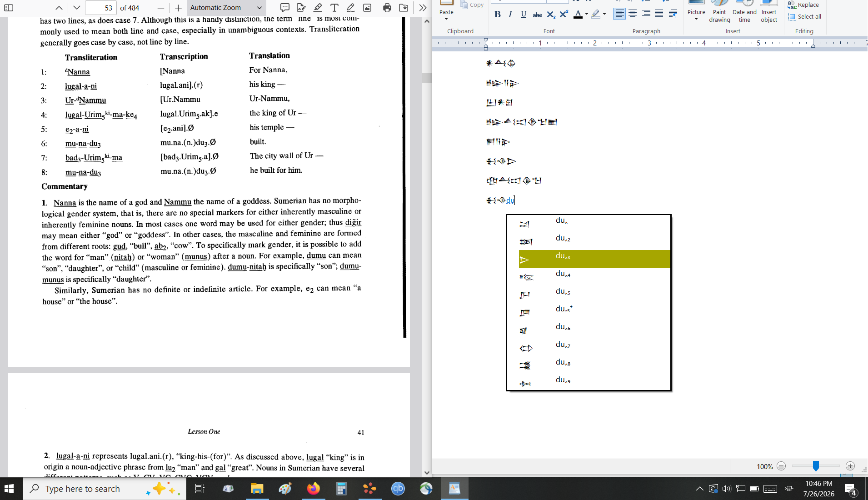Open the notification center
The image size is (868, 500).
[850, 489]
